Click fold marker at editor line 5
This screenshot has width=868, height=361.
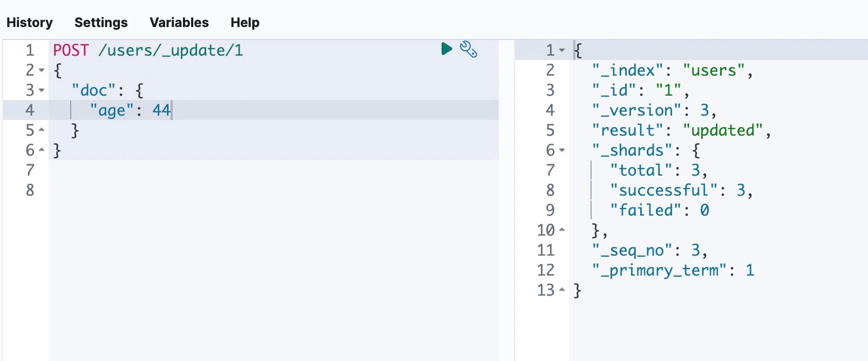coord(42,130)
